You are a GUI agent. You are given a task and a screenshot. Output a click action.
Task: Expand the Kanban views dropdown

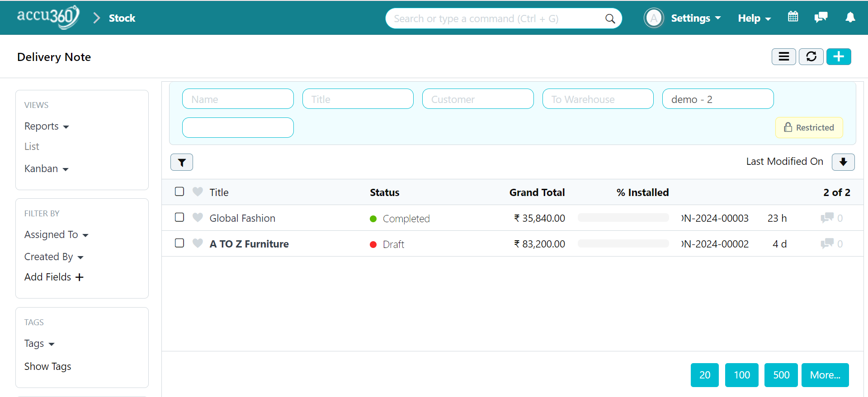pos(46,169)
